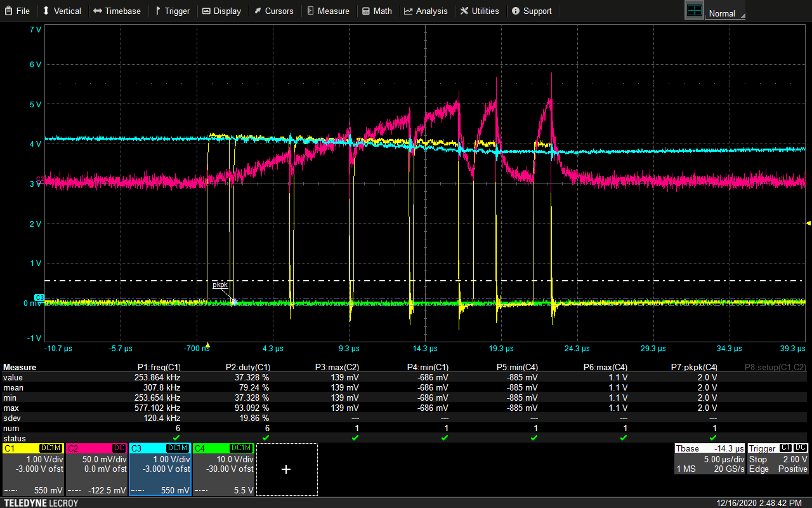The height and width of the screenshot is (508, 812).
Task: Click the add new trace plus box
Action: pyautogui.click(x=286, y=469)
